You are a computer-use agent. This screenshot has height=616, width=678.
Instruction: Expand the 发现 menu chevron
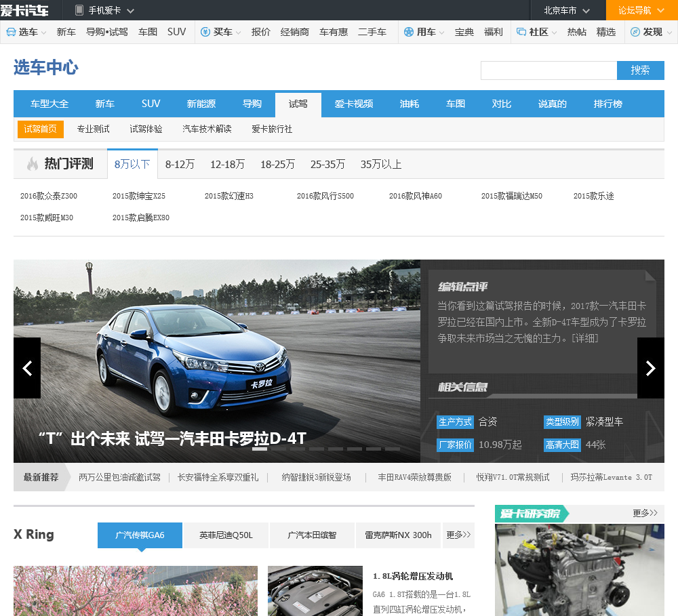coord(669,33)
